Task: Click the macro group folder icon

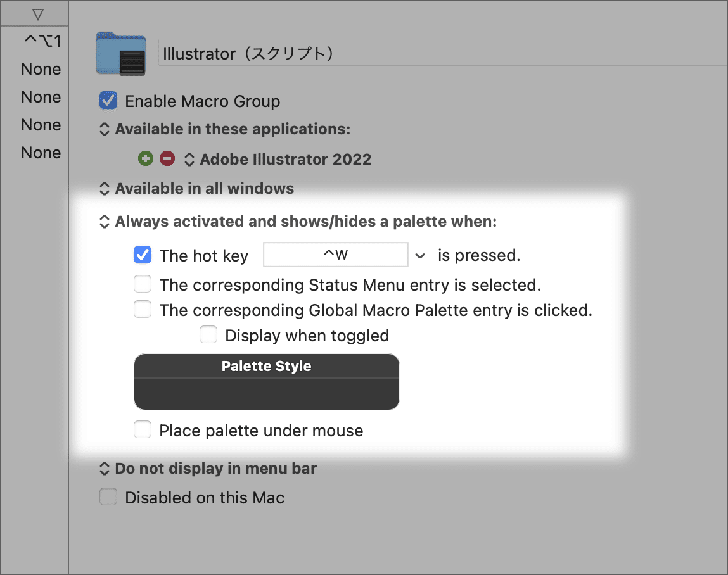Action: (121, 52)
